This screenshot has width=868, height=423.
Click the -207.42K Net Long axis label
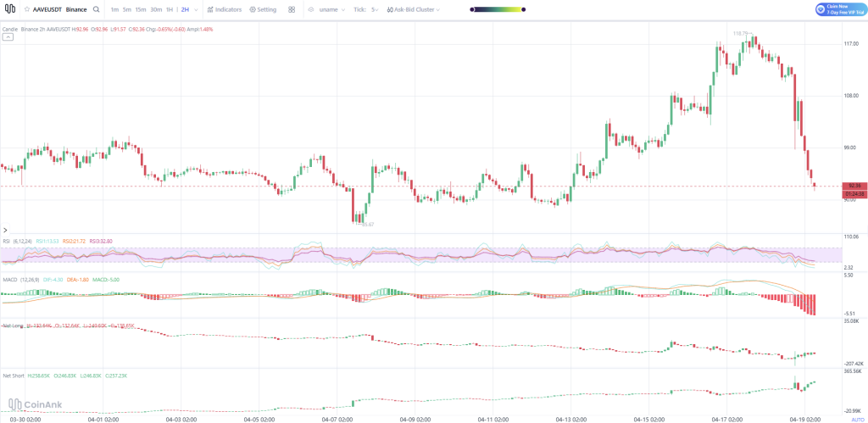tap(853, 363)
